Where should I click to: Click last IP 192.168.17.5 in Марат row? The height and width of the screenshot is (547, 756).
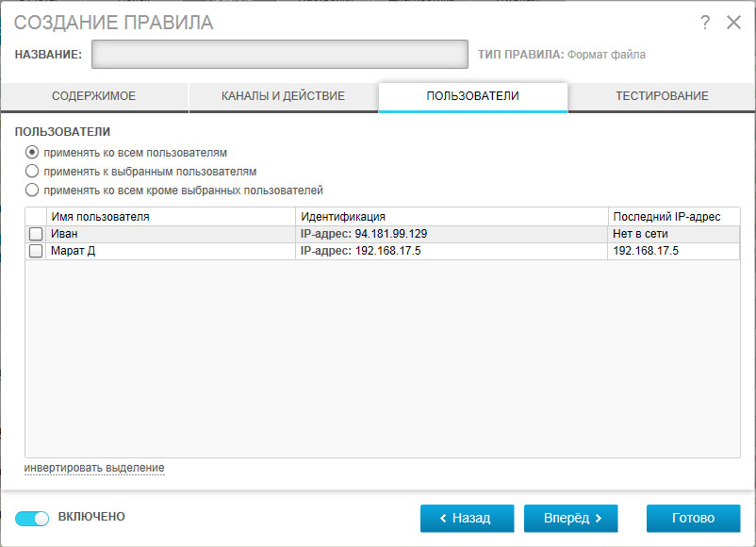(674, 251)
